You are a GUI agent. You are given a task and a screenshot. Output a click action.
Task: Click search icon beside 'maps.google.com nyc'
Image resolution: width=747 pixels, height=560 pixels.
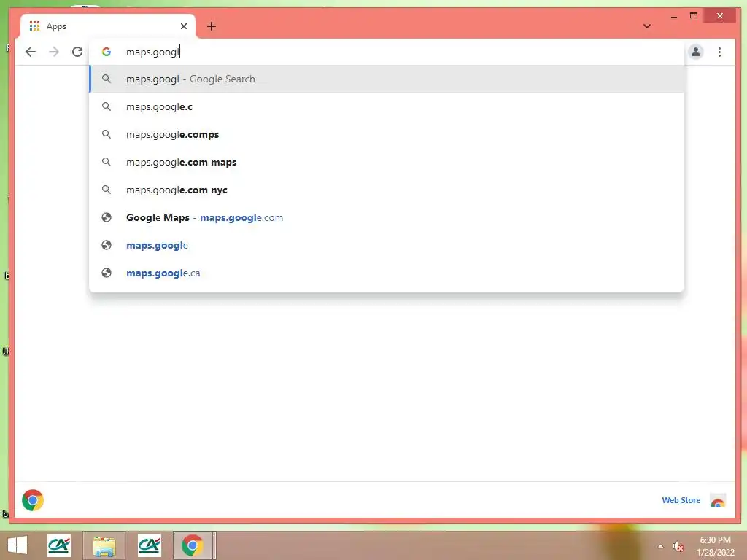coord(107,190)
